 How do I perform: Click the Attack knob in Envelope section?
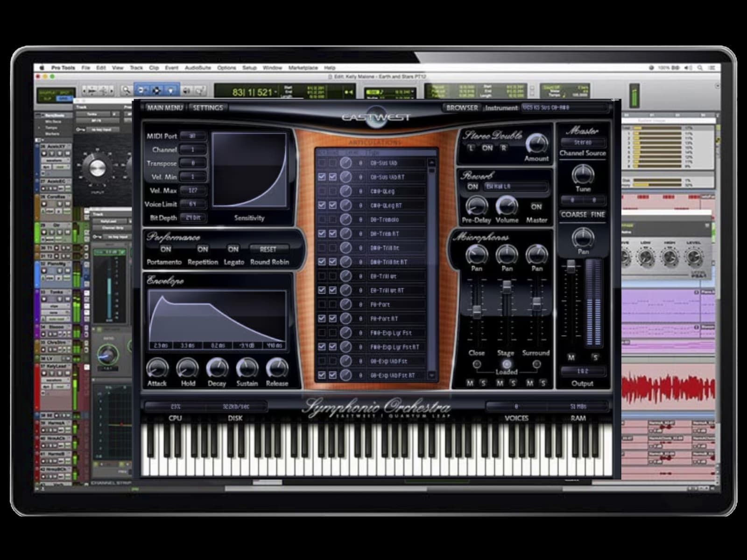tap(157, 369)
